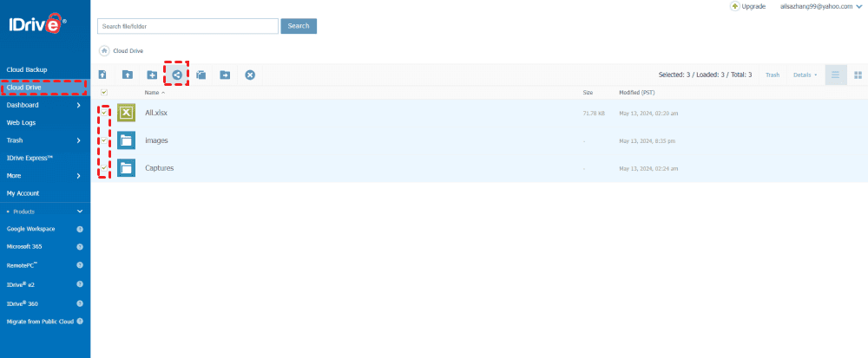Click the 71.78 KB size value

pyautogui.click(x=594, y=113)
